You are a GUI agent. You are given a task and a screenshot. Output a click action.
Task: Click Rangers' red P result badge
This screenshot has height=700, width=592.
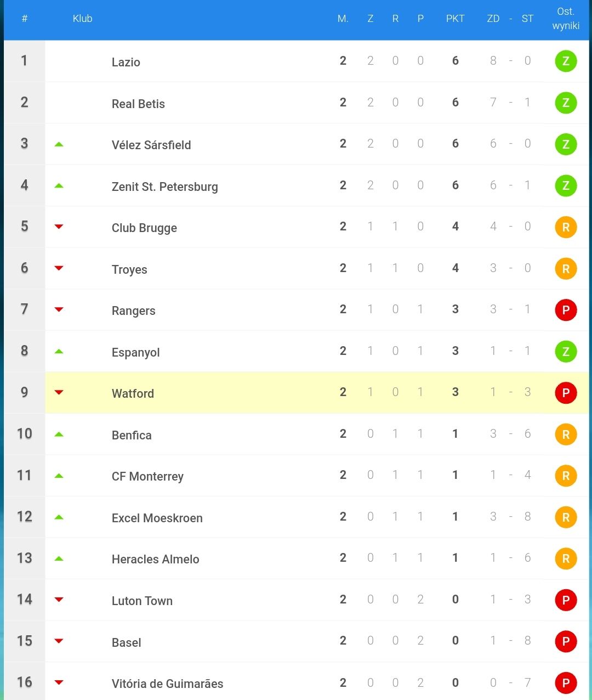pos(566,310)
